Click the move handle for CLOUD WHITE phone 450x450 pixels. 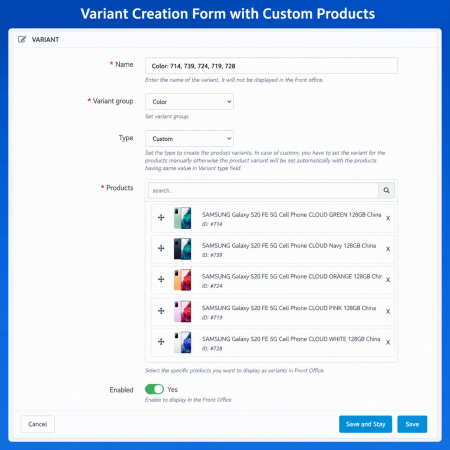click(x=161, y=342)
